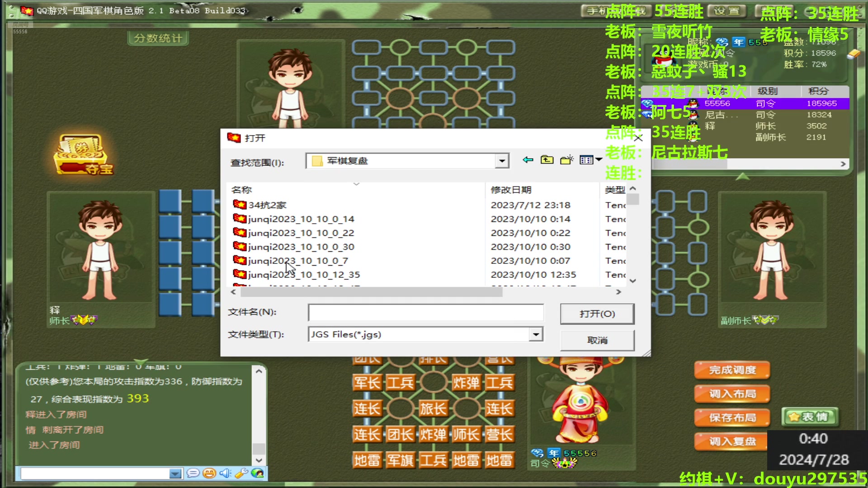Click the chat log scroll-down arrow
Screen dimensions: 868x488
[259, 460]
